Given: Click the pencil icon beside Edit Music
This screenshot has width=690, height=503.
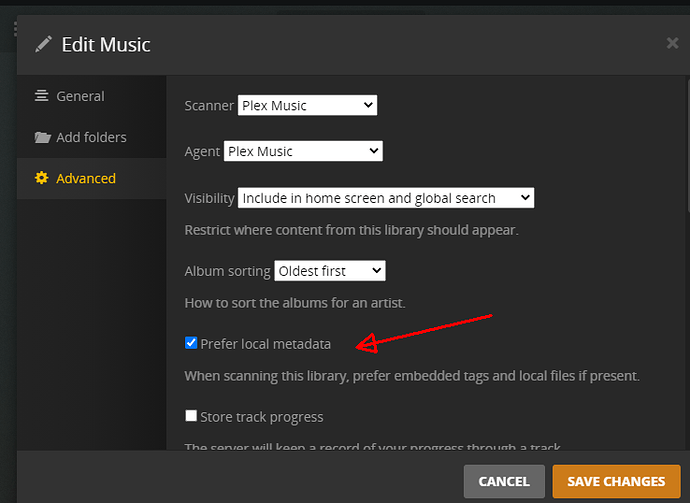Looking at the screenshot, I should (x=43, y=44).
